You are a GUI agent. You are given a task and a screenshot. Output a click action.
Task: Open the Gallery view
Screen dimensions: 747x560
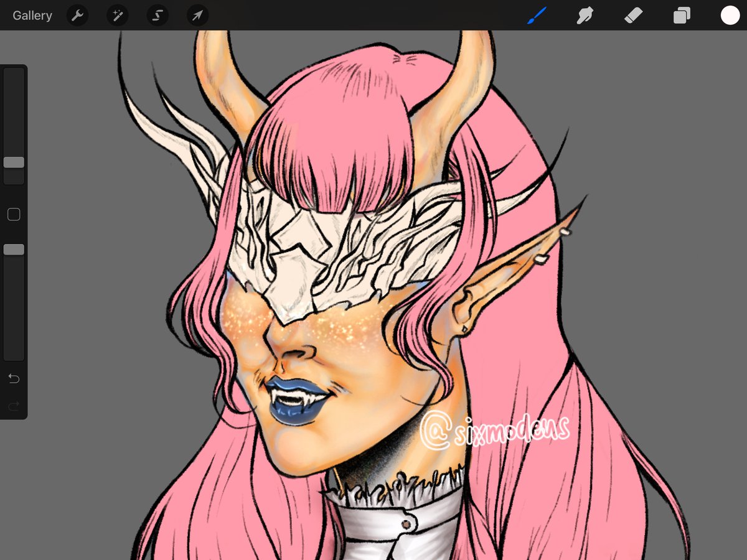click(32, 16)
